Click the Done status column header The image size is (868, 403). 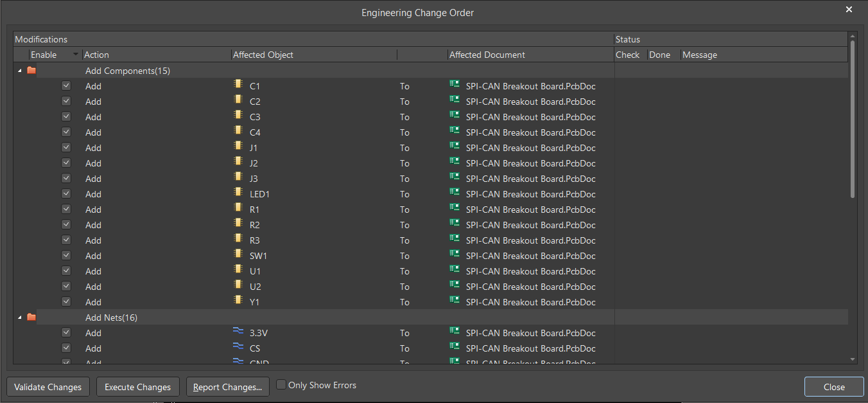[x=664, y=55]
